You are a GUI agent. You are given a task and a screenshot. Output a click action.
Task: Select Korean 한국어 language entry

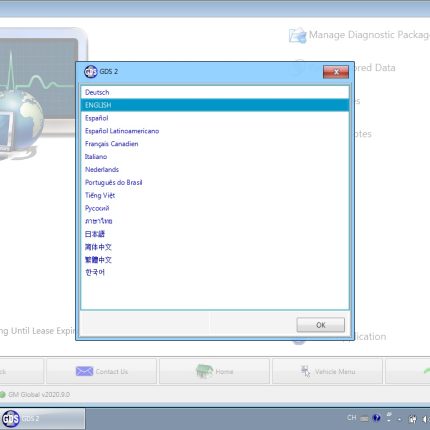tap(215, 272)
